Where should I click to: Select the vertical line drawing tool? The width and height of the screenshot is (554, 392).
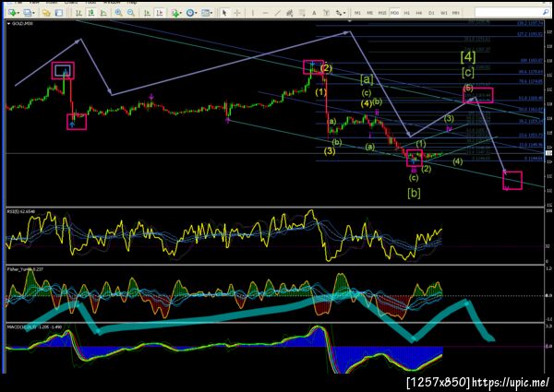[x=253, y=13]
